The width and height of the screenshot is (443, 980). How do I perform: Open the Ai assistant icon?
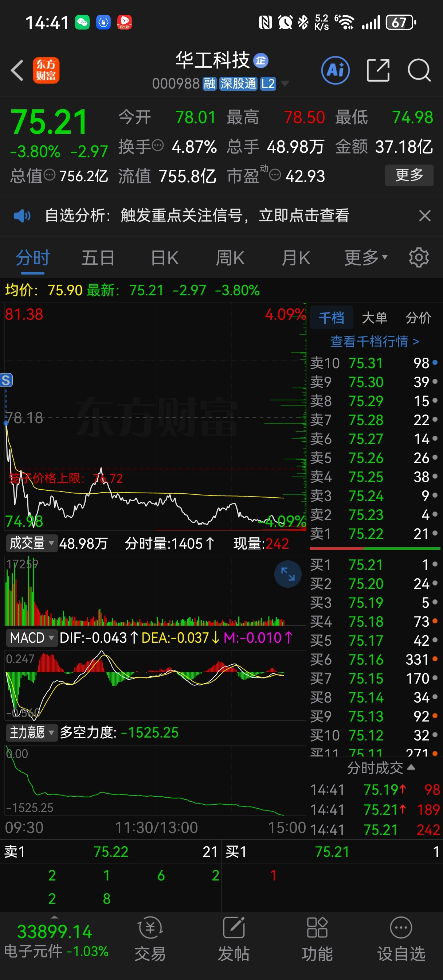[336, 70]
